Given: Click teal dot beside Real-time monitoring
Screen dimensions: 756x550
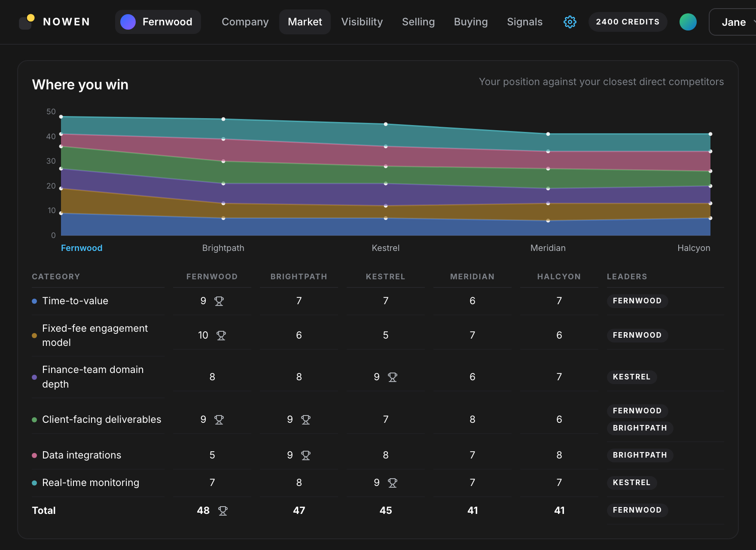Looking at the screenshot, I should pos(34,483).
